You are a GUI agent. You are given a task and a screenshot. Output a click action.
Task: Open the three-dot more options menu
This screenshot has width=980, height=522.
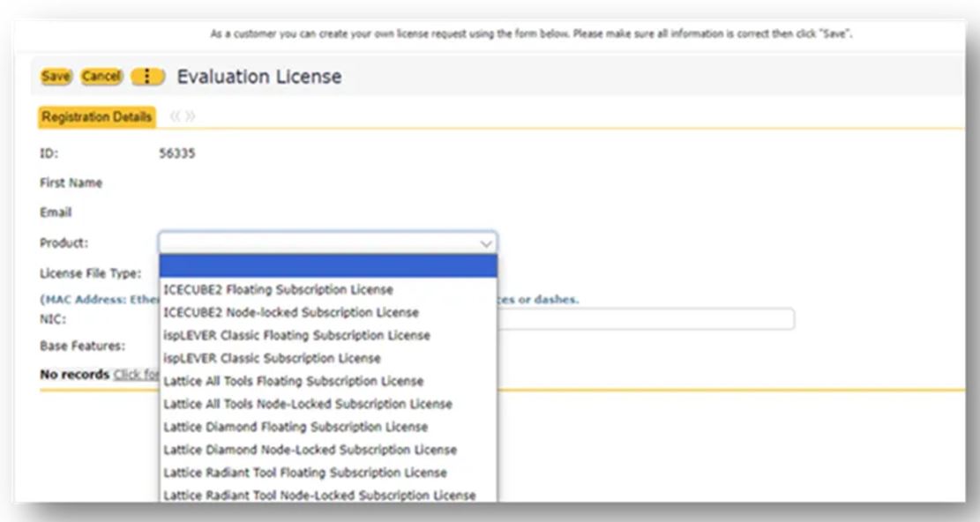click(147, 76)
